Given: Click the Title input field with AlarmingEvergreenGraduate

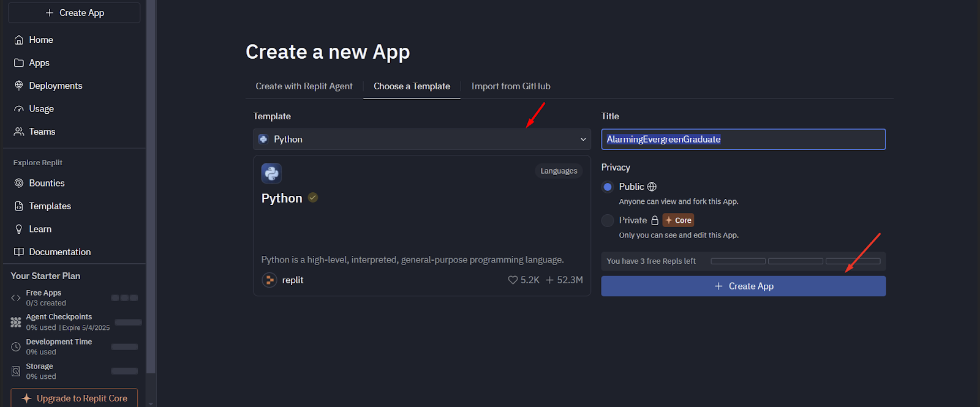Looking at the screenshot, I should point(744,140).
